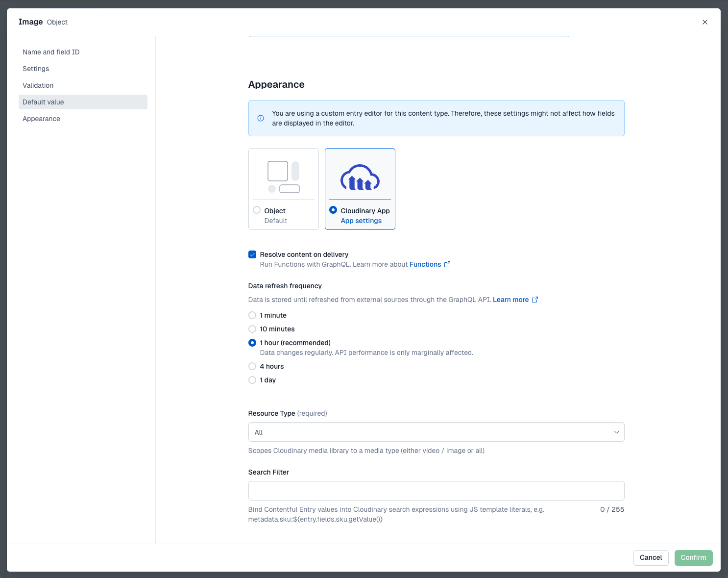Open the Validation section in sidebar

[38, 85]
